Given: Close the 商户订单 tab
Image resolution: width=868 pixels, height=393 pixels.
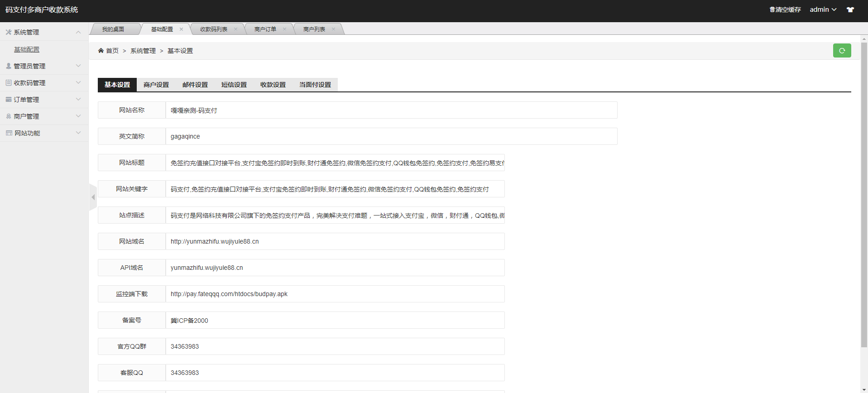Looking at the screenshot, I should (x=284, y=29).
